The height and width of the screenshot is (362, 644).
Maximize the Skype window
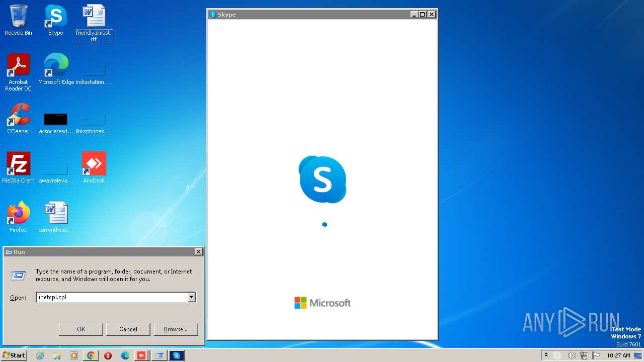click(x=423, y=15)
